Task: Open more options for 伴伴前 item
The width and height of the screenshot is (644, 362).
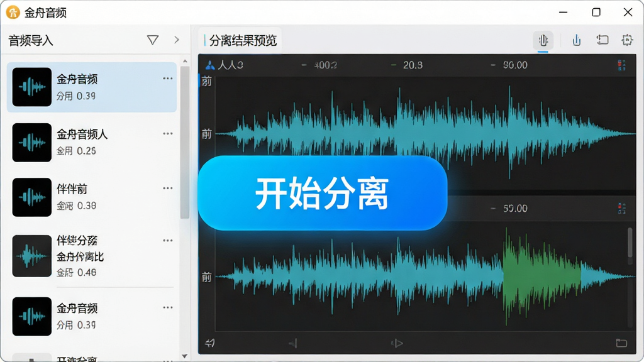Action: point(167,188)
